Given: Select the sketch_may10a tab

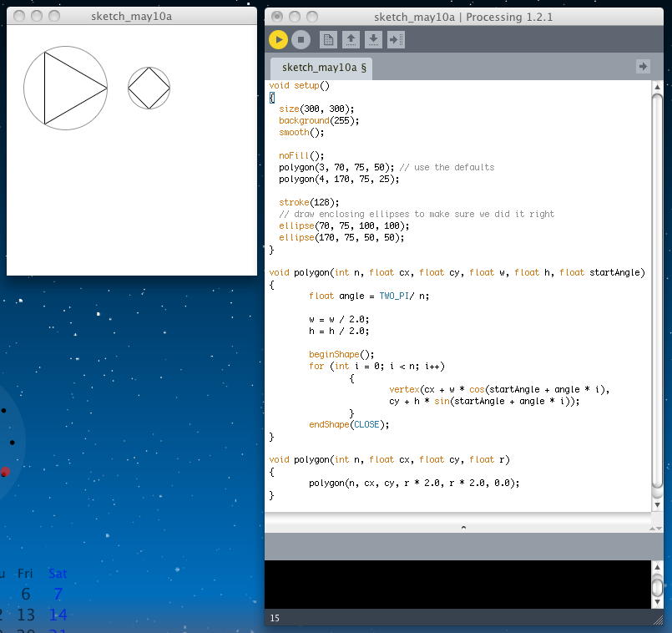Looking at the screenshot, I should pos(324,68).
